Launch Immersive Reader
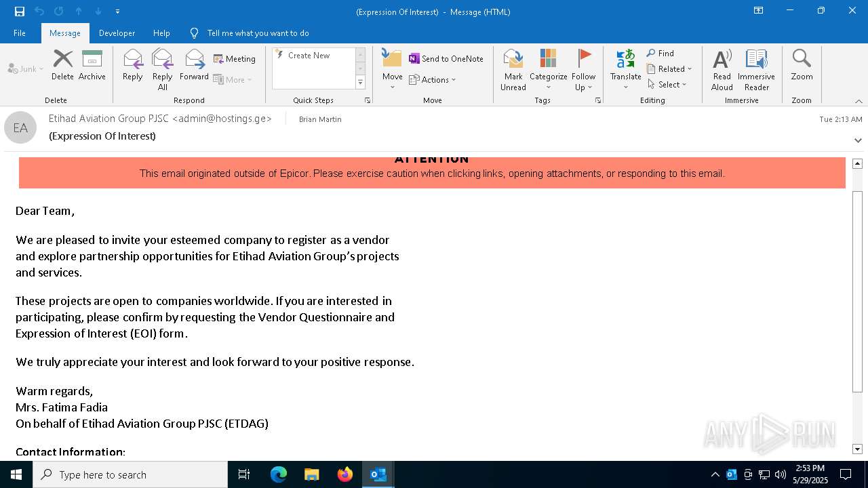This screenshot has width=868, height=488. [756, 70]
